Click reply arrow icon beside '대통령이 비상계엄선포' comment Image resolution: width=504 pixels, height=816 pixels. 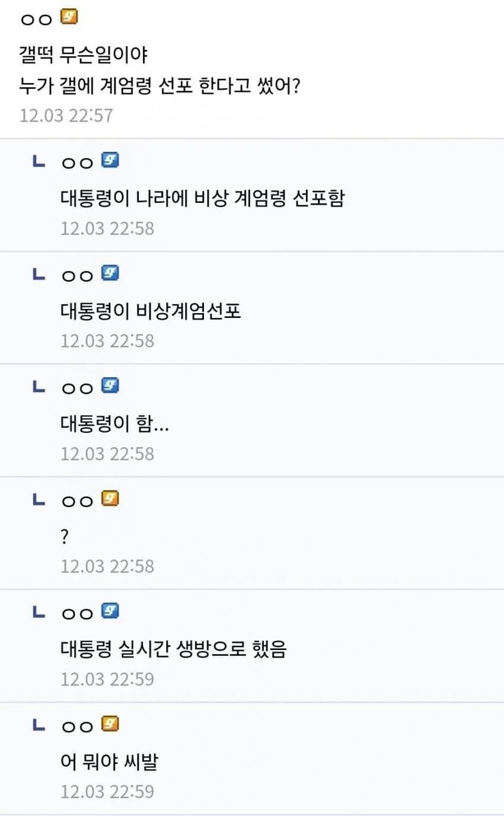[x=39, y=274]
